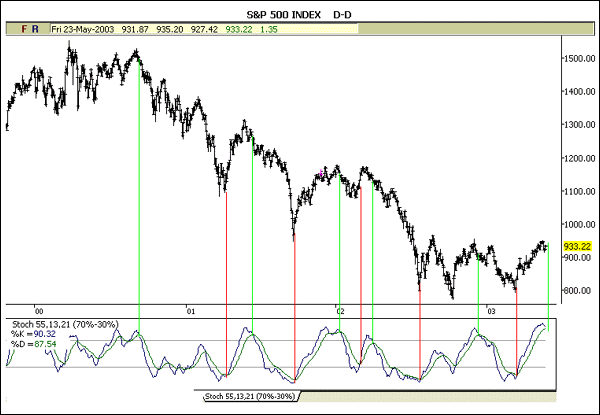Click the 1000.00 price axis label
The width and height of the screenshot is (600, 415).
tap(579, 225)
